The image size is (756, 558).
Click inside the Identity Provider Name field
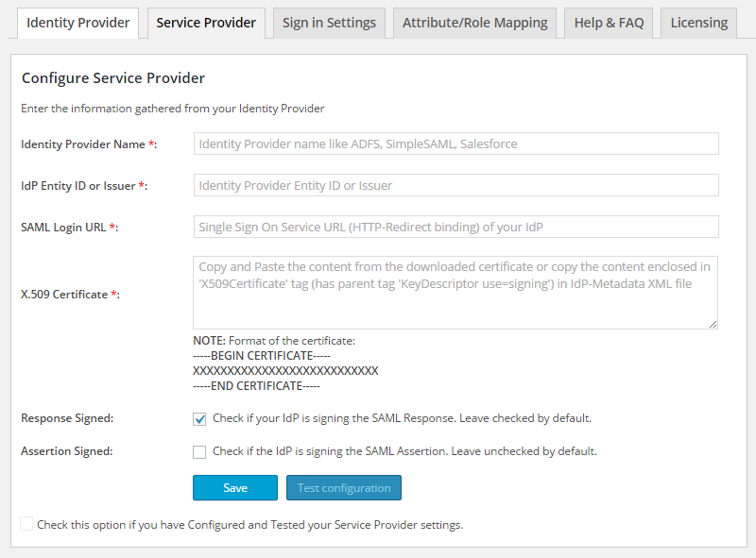[x=455, y=144]
